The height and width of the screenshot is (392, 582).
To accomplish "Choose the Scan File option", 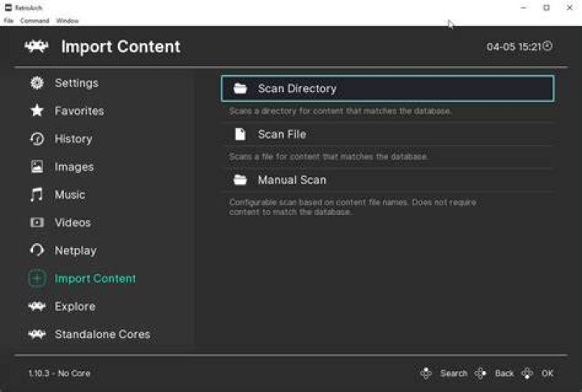I will click(387, 134).
